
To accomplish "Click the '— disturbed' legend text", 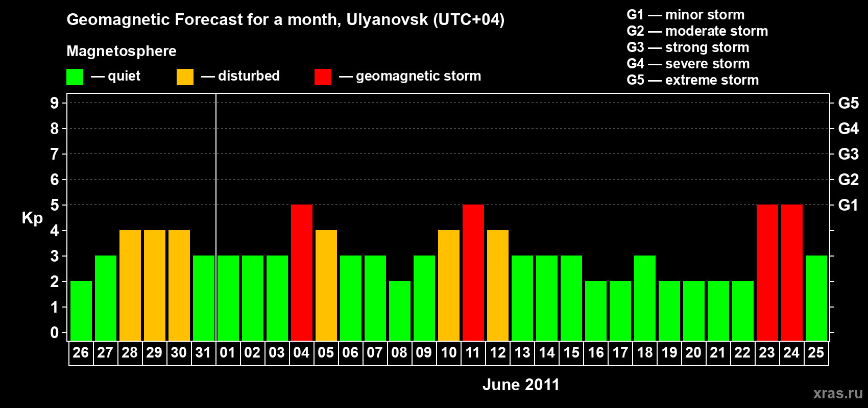I will click(x=240, y=76).
